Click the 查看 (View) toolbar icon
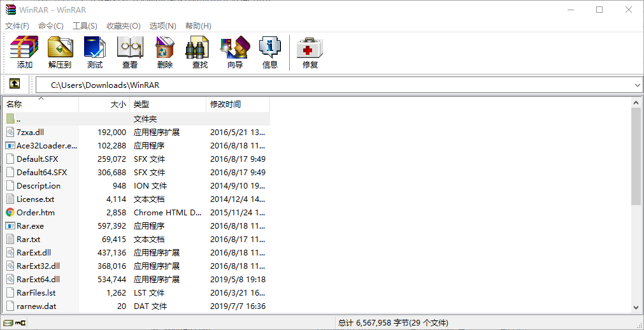The image size is (644, 330). [x=130, y=47]
